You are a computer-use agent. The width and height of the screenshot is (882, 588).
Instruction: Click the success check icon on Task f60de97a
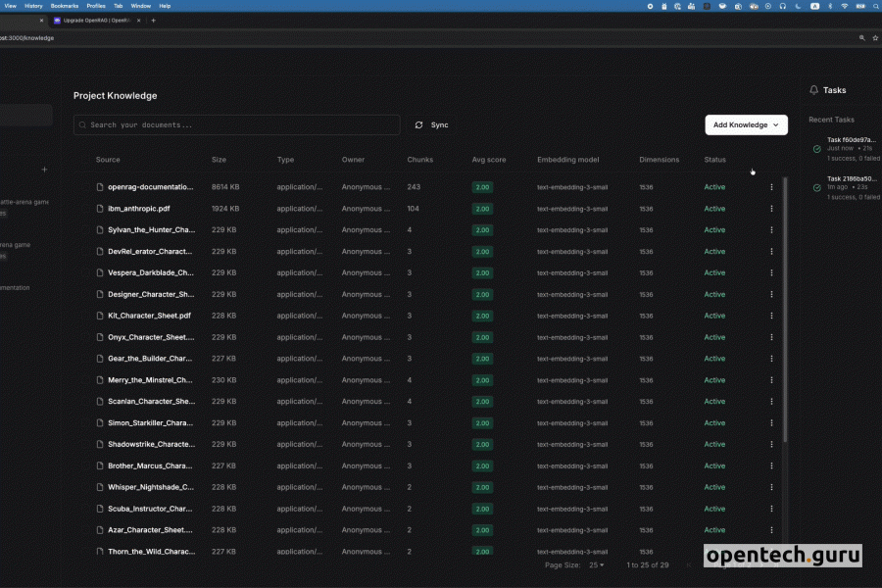tap(816, 149)
